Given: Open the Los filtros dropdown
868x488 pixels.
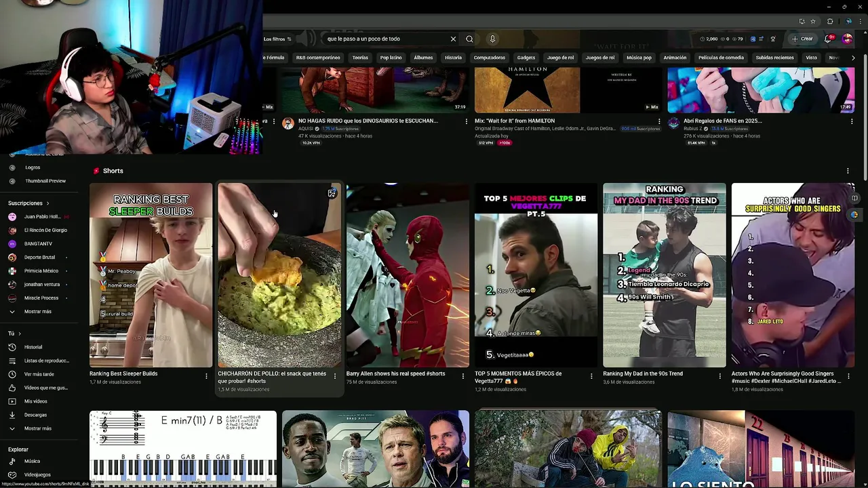Looking at the screenshot, I should [277, 39].
